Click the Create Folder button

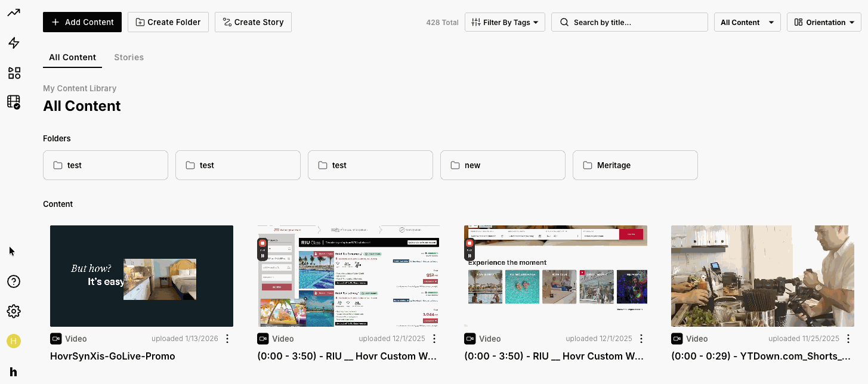coord(168,22)
